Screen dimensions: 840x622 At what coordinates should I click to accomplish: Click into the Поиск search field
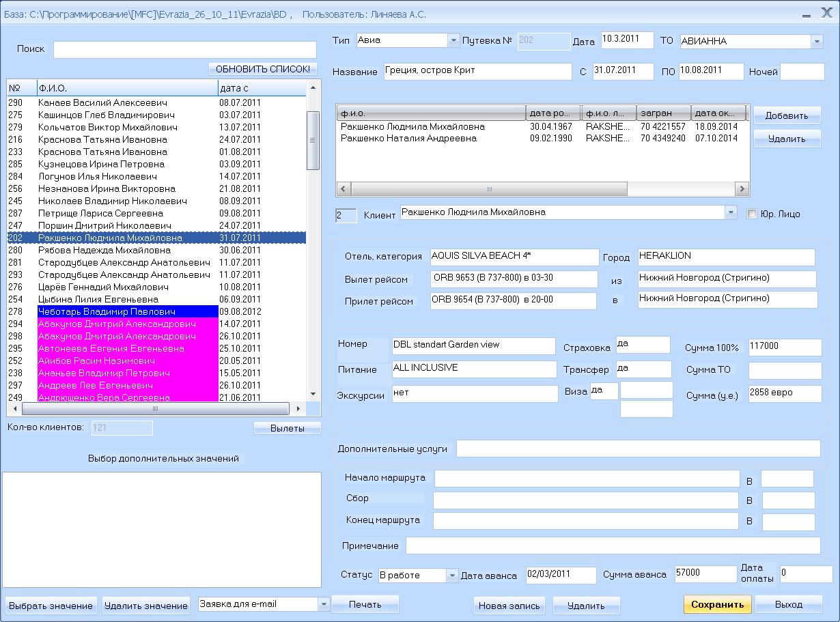click(x=184, y=50)
